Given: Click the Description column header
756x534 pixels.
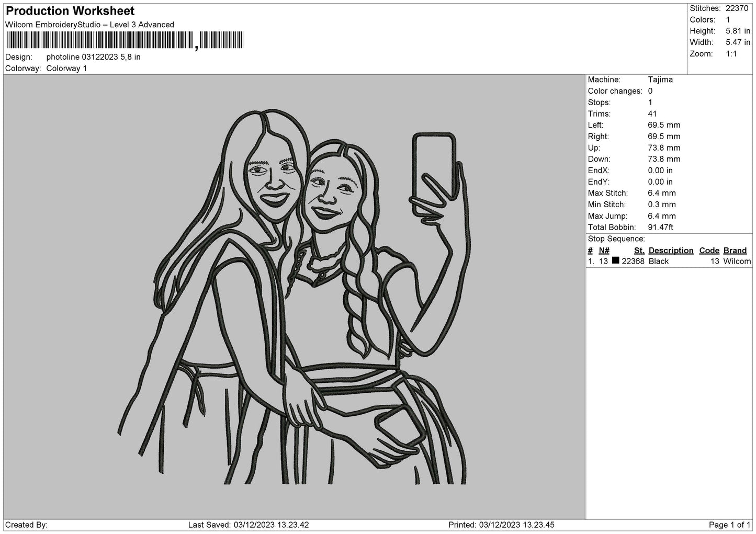Looking at the screenshot, I should click(x=671, y=251).
